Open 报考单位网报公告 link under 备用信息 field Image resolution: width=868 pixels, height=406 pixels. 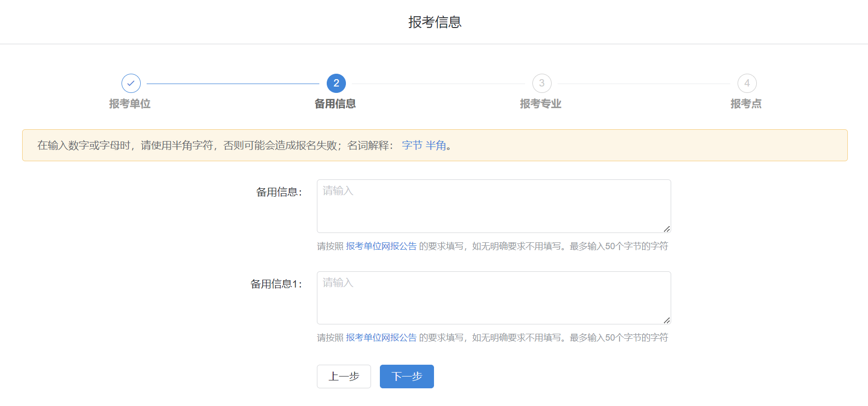click(381, 246)
